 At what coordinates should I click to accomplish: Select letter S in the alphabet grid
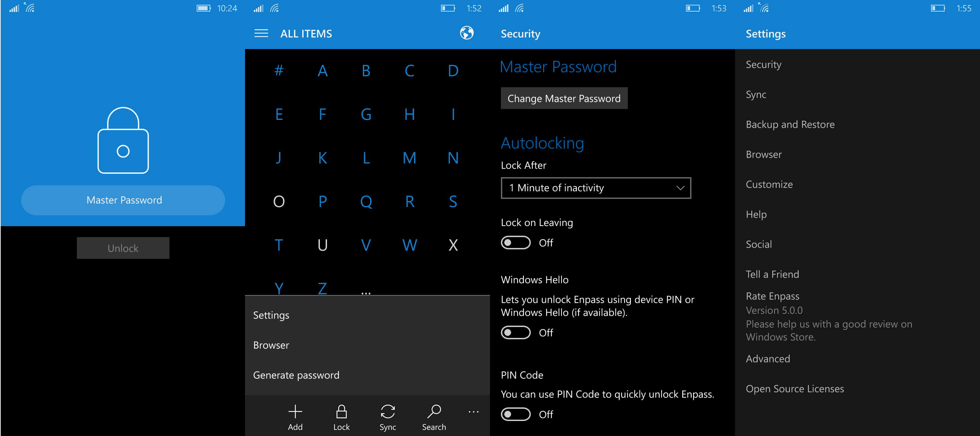coord(453,201)
